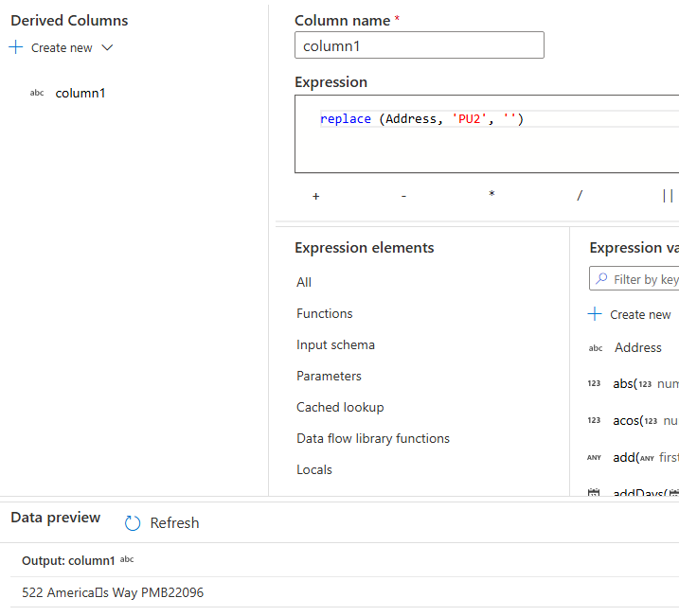Click the Refresh icon in Data preview
The image size is (679, 616).
tap(133, 523)
